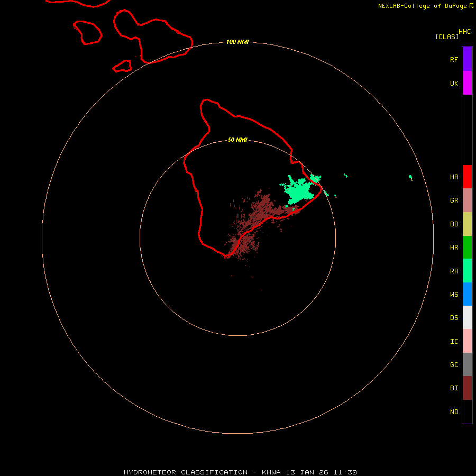476x476 pixels.
Task: Click the 50 NMI range ring label
Action: point(237,140)
